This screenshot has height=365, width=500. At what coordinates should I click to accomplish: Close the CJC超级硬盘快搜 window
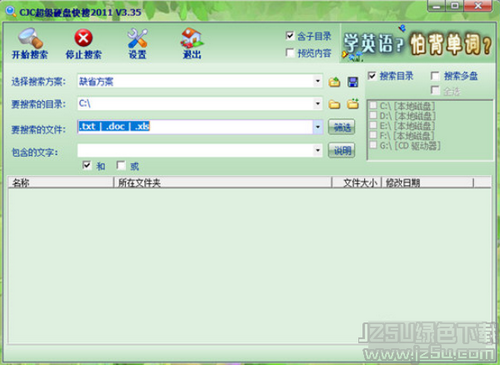point(478,6)
